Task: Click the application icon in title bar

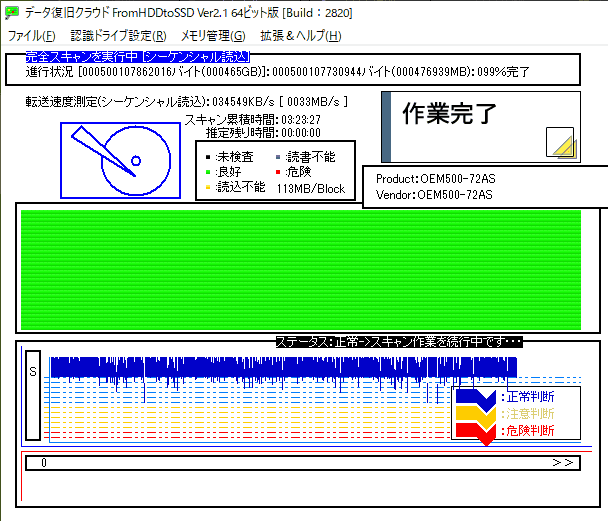Action: pos(12,13)
